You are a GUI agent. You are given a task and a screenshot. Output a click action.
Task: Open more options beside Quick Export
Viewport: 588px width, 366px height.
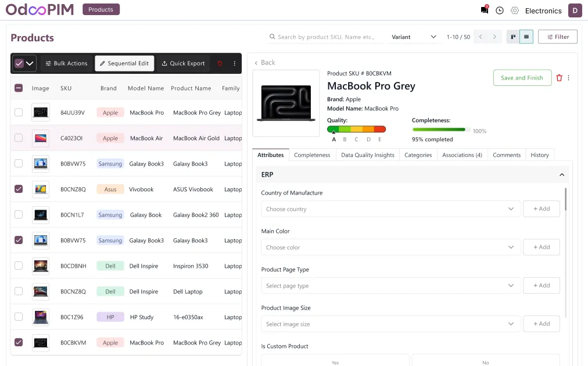(x=235, y=63)
